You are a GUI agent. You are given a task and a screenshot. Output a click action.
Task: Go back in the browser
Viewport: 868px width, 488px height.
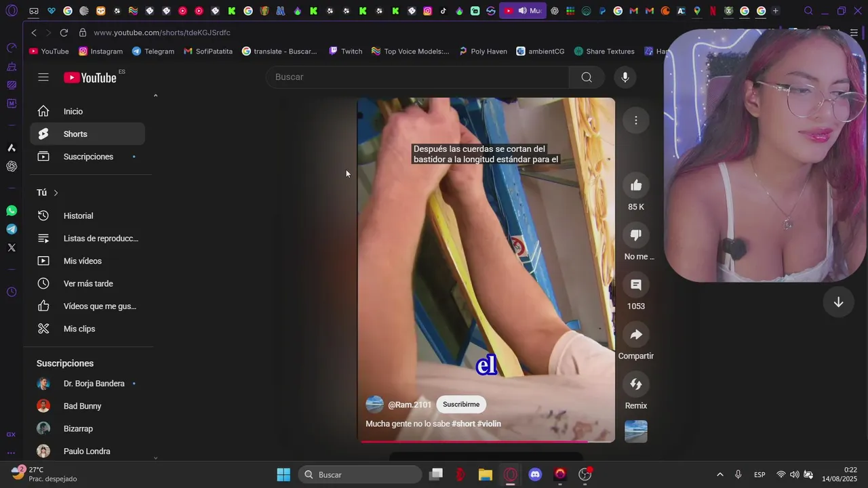coord(34,33)
